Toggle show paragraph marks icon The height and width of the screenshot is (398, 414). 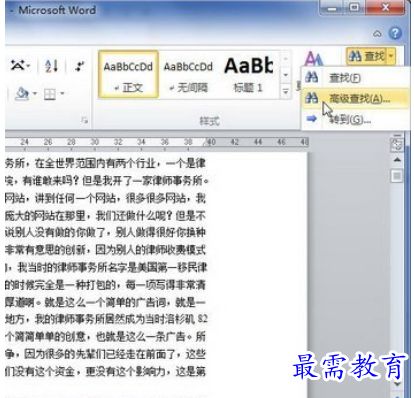click(x=80, y=66)
